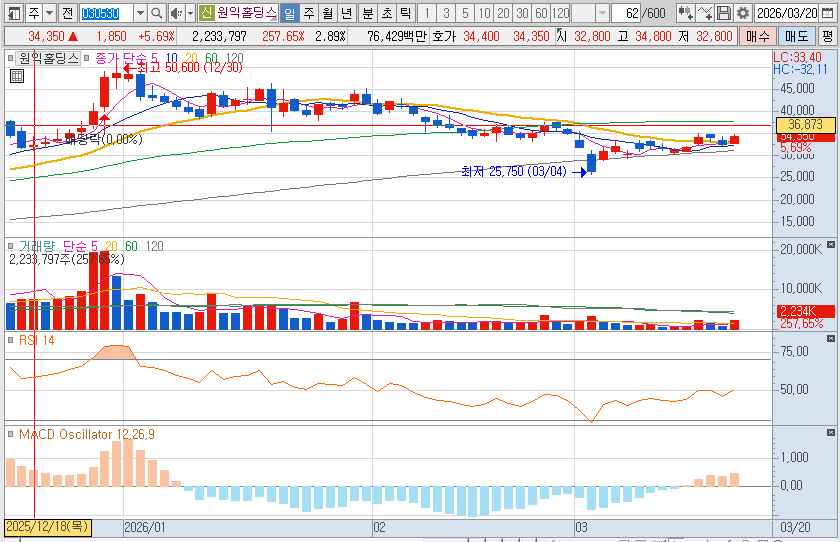Image resolution: width=840 pixels, height=542 pixels.
Task: Click the floppy disk save icon
Action: click(x=724, y=13)
